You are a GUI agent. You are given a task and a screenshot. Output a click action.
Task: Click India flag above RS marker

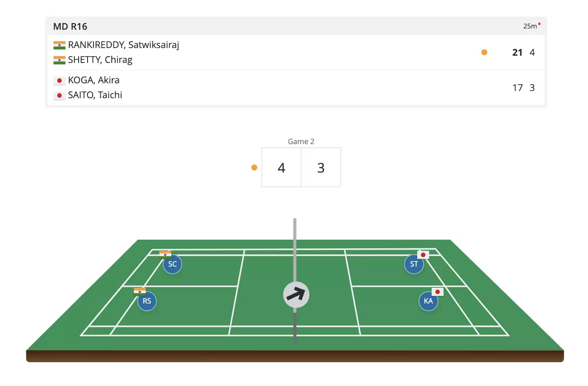tap(140, 291)
